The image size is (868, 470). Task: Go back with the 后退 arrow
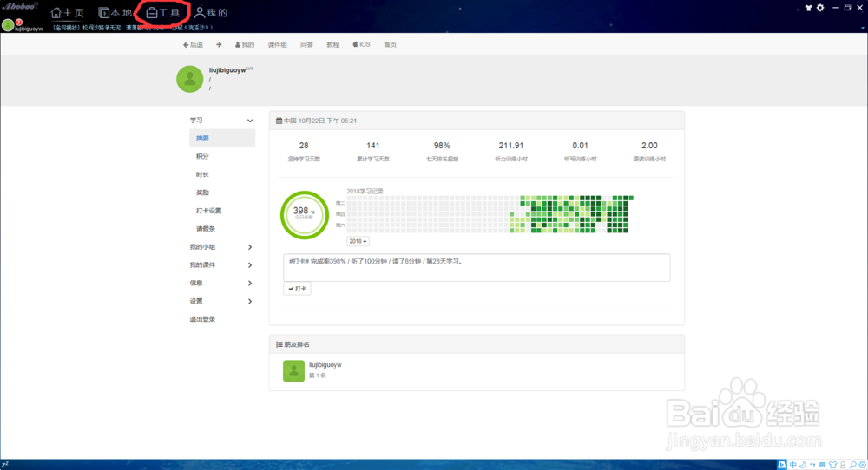click(x=194, y=45)
